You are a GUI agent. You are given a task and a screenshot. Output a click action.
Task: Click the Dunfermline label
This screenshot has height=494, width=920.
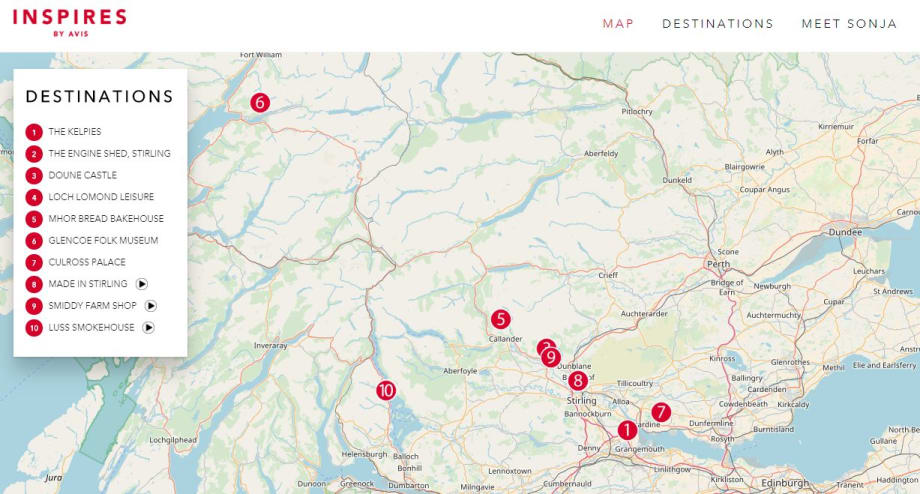[711, 423]
